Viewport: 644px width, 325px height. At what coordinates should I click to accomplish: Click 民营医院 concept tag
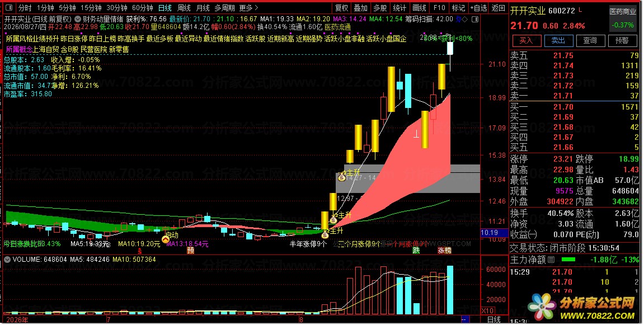coord(93,49)
